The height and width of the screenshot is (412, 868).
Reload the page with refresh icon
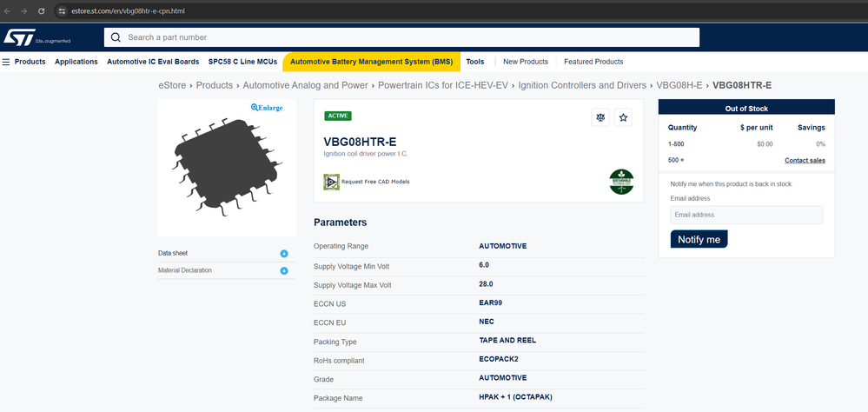[x=42, y=11]
